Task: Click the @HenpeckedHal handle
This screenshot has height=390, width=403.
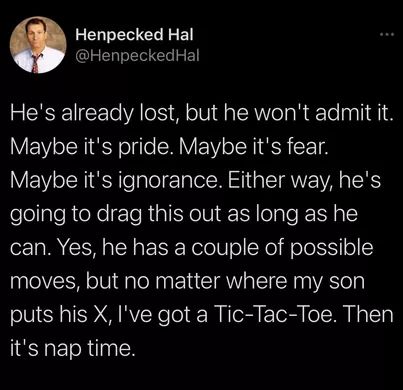Action: click(137, 55)
